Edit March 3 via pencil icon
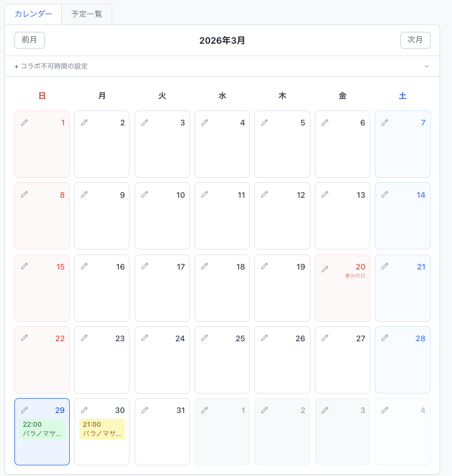Viewport: 452px width, 476px height. (x=145, y=123)
